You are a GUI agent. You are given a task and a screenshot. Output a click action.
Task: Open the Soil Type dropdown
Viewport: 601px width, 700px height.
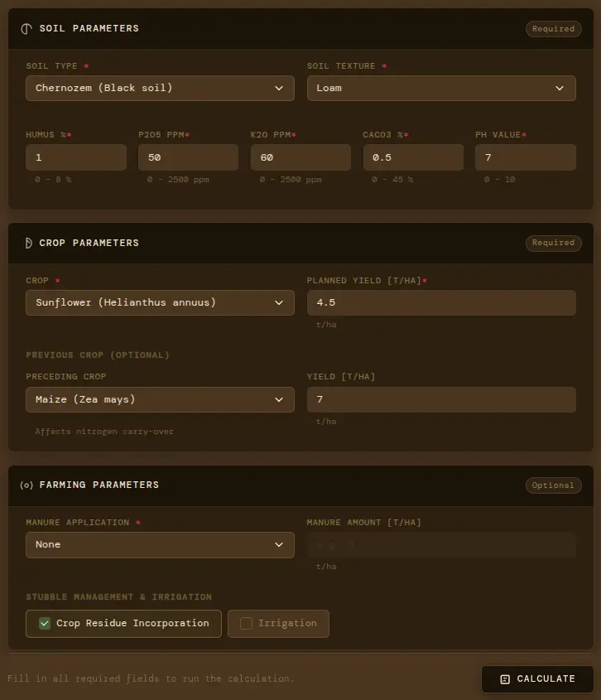[160, 88]
